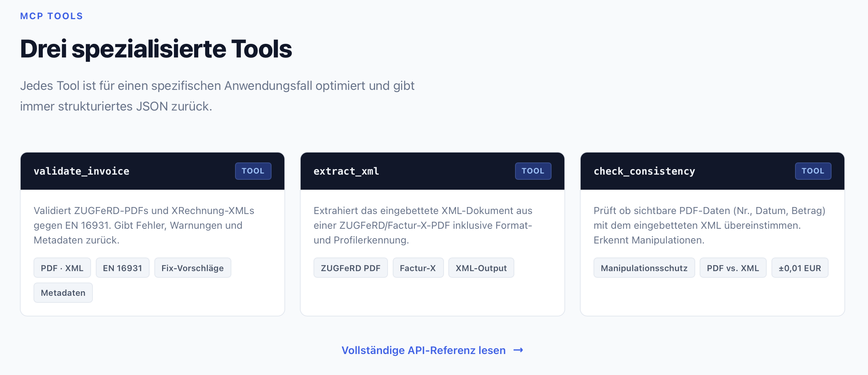Click the arrow icon next to API-Referenz
The height and width of the screenshot is (375, 868).
[519, 350]
